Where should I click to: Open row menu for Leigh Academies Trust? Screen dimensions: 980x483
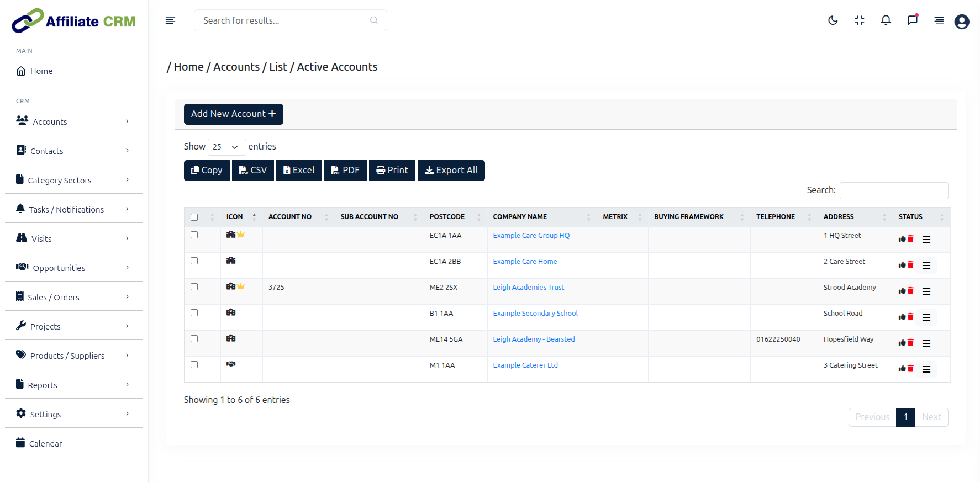click(926, 291)
